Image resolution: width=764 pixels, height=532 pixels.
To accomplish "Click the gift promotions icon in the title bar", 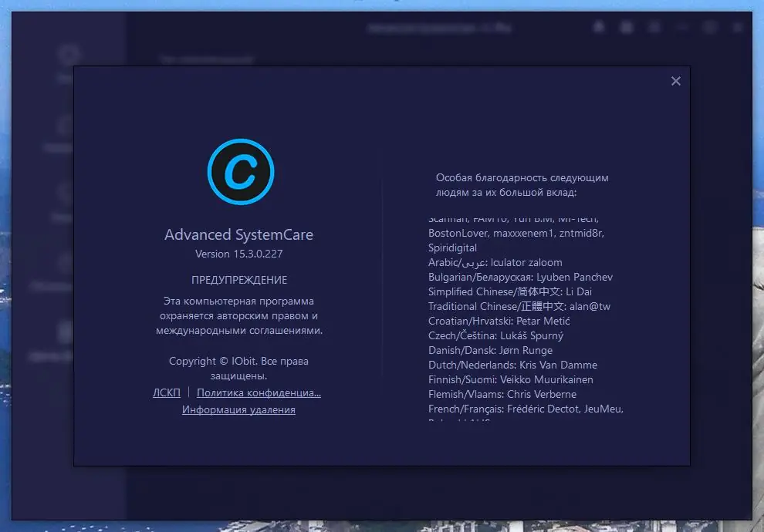I will 626,26.
